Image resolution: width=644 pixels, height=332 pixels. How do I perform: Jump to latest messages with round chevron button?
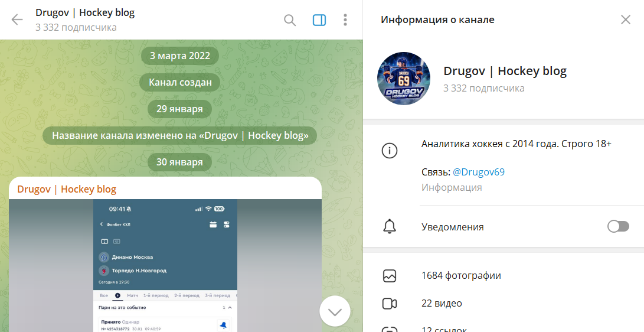[335, 311]
